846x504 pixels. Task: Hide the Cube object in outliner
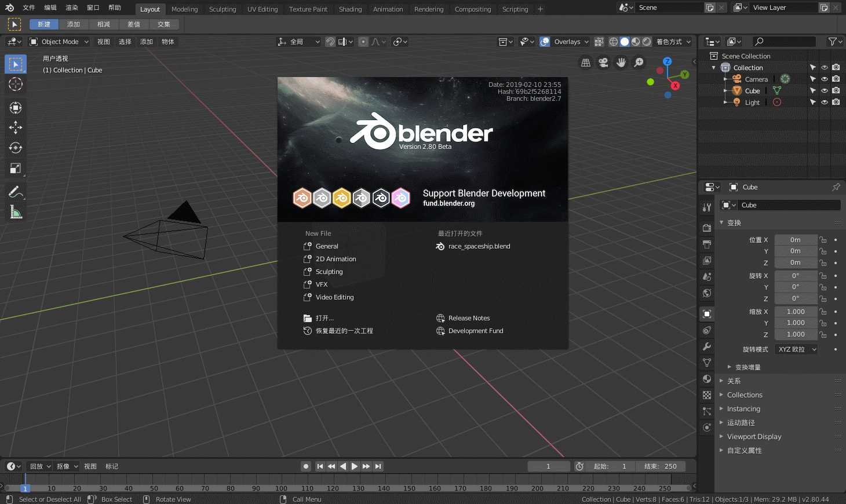coord(824,90)
